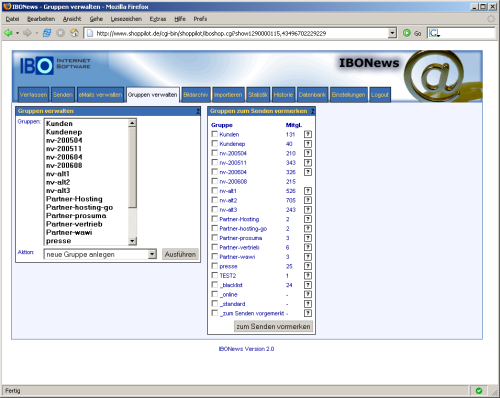Open the rw-200604 group link
Image resolution: width=500 pixels, height=398 pixels.
pyautogui.click(x=233, y=172)
